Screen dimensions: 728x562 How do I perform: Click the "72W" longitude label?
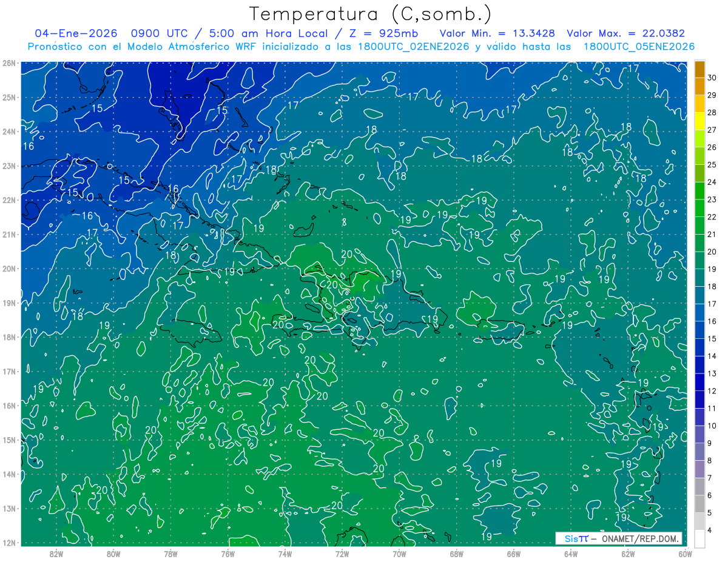[342, 554]
